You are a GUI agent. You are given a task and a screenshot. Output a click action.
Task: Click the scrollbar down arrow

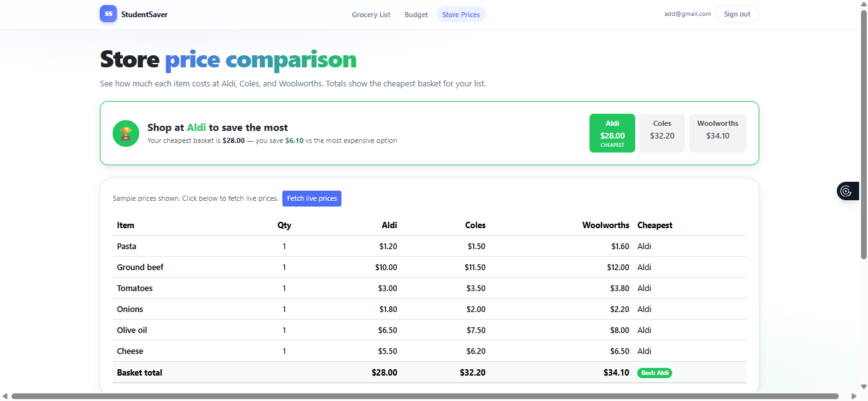(x=864, y=386)
